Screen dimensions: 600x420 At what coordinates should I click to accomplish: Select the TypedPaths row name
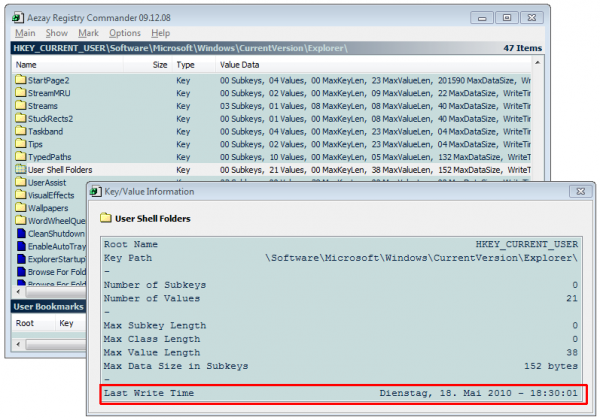click(49, 157)
